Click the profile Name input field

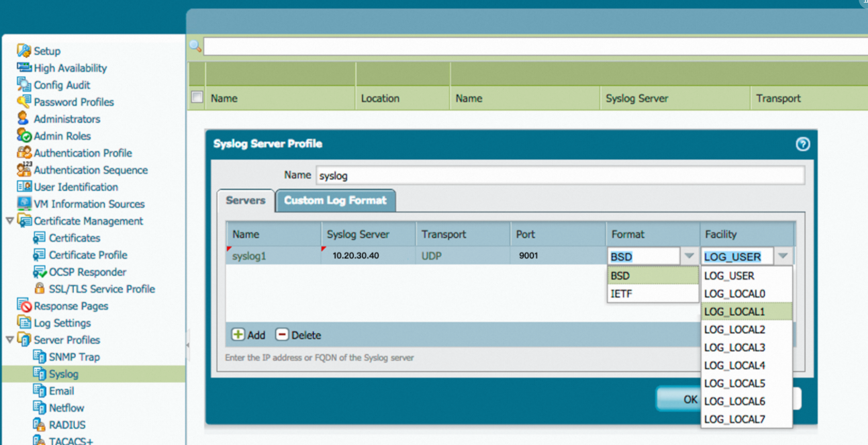(x=560, y=175)
